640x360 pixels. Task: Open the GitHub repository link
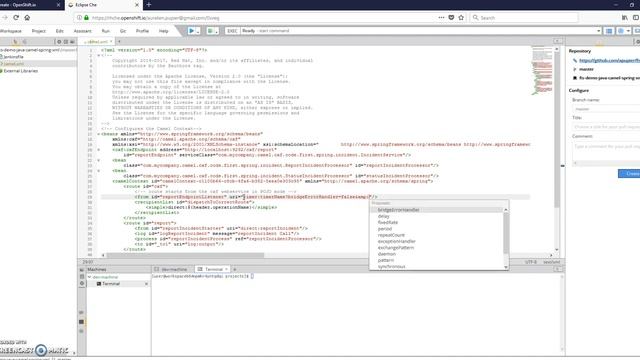pyautogui.click(x=609, y=60)
